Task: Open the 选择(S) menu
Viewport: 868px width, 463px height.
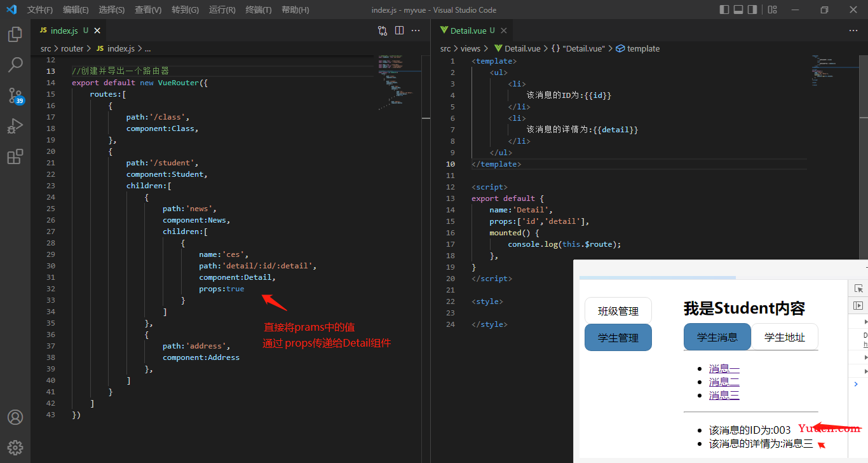Action: coord(112,10)
